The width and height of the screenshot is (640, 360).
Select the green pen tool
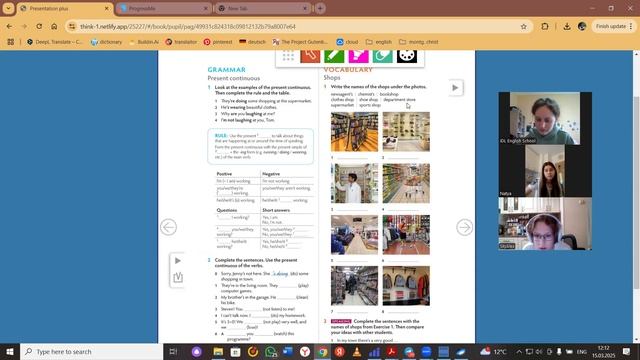pos(334,56)
